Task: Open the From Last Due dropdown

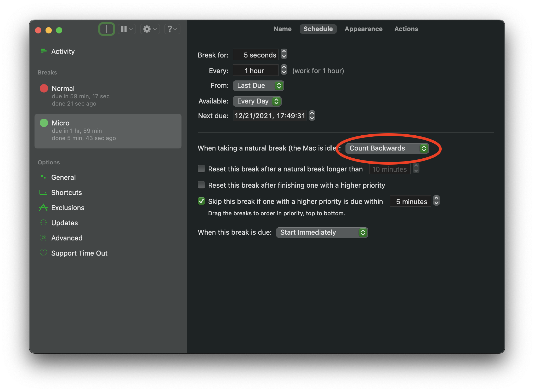Action: pyautogui.click(x=258, y=85)
